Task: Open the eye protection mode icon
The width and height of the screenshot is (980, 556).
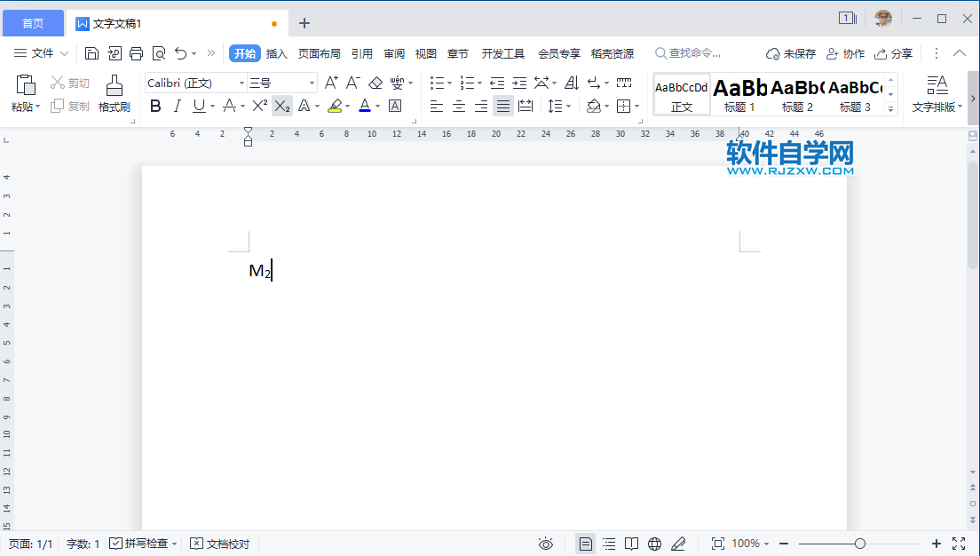Action: [x=546, y=544]
